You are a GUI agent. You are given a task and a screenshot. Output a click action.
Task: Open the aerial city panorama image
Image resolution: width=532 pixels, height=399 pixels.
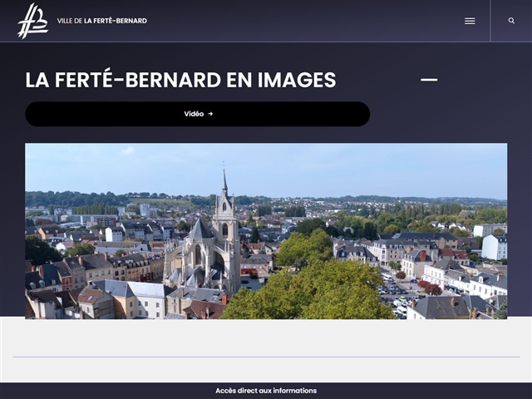click(x=266, y=231)
